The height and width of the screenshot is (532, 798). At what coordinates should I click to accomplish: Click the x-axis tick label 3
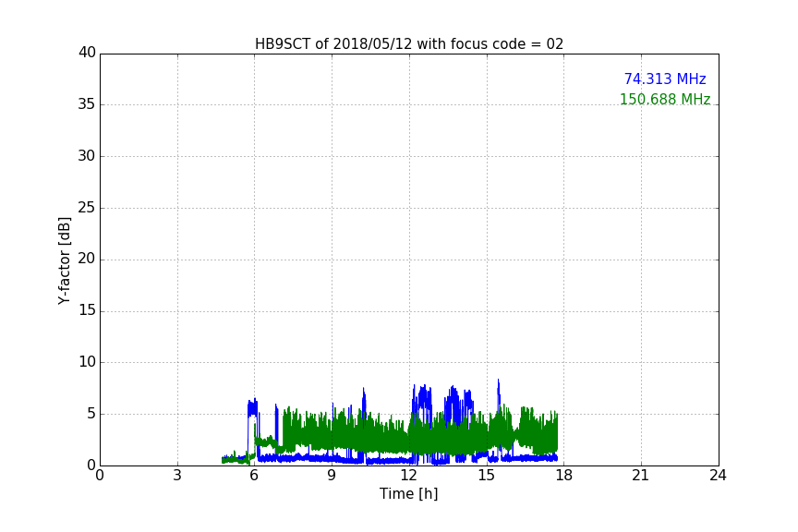click(177, 476)
